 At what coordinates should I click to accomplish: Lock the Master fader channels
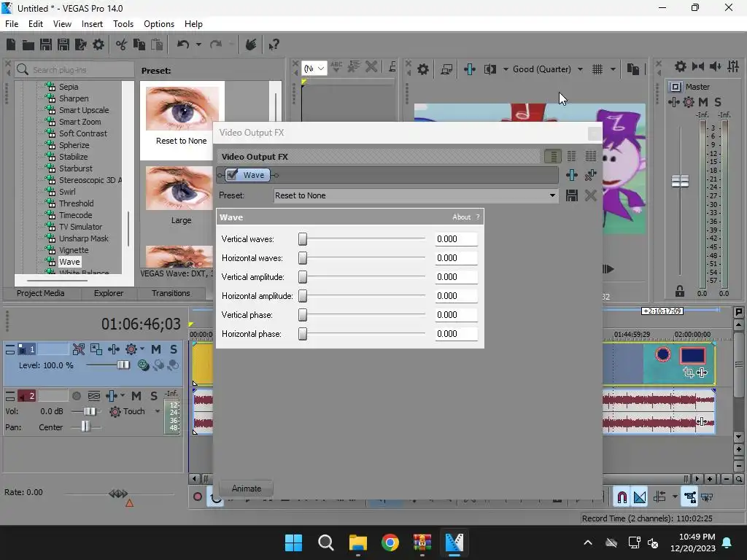(x=680, y=291)
